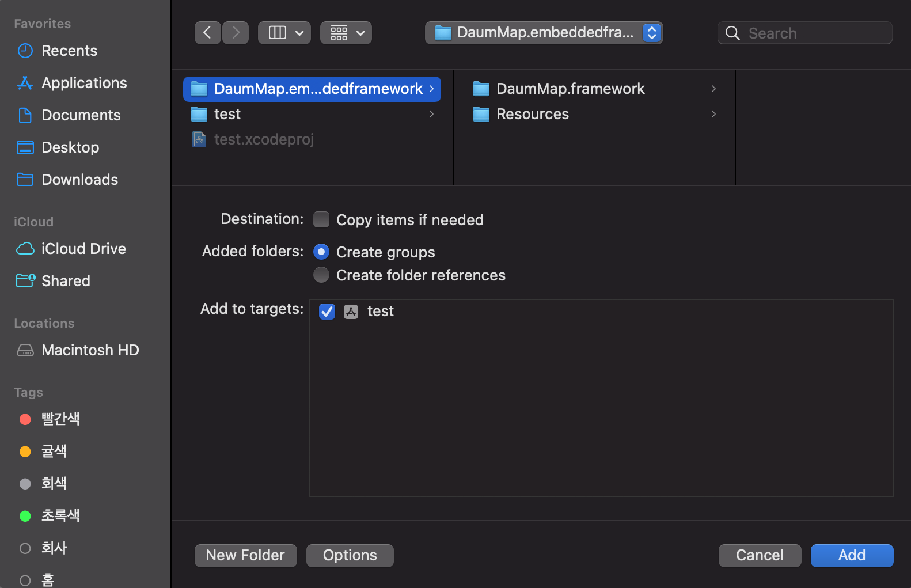Screen dimensions: 911x588
Task: Click the test target app icon
Action: (351, 312)
